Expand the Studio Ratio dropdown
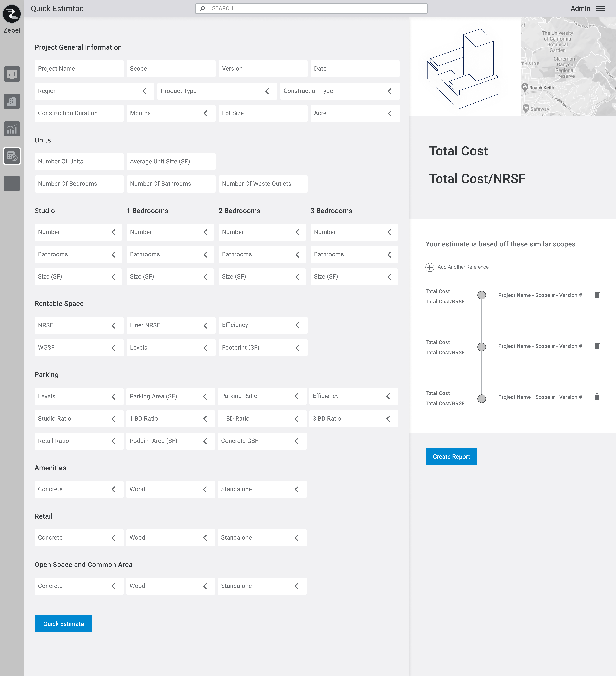The width and height of the screenshot is (616, 676). [79, 419]
